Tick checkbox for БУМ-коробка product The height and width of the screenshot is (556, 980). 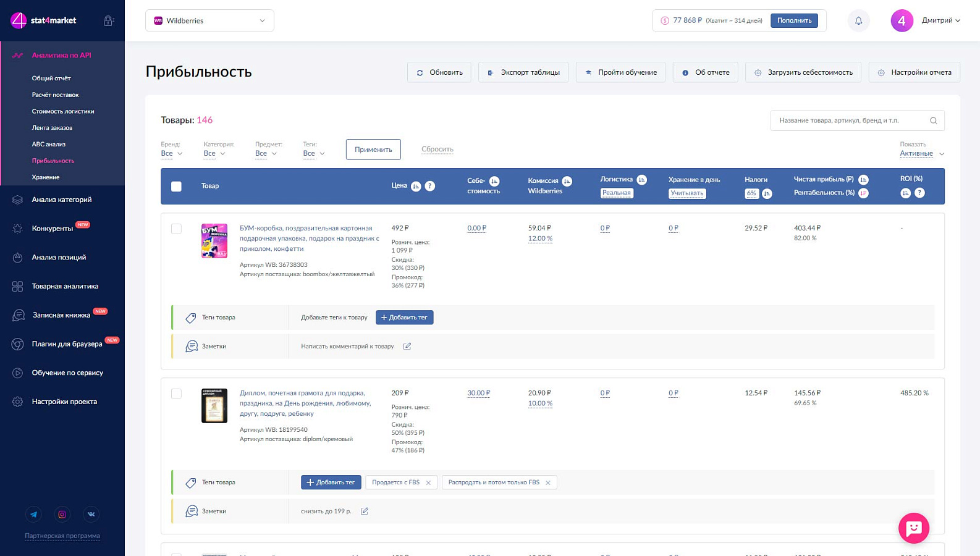pos(176,229)
